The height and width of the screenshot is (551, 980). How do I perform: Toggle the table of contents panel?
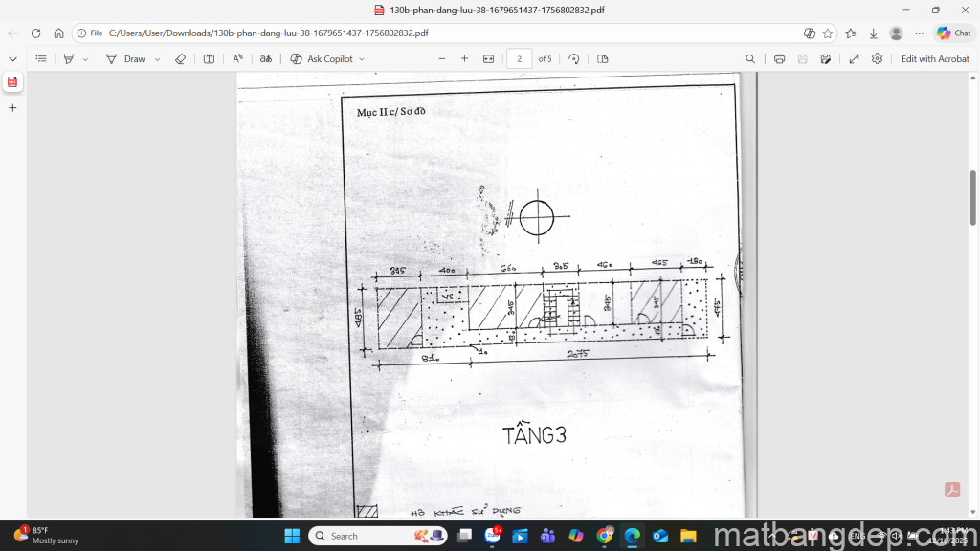(x=41, y=59)
